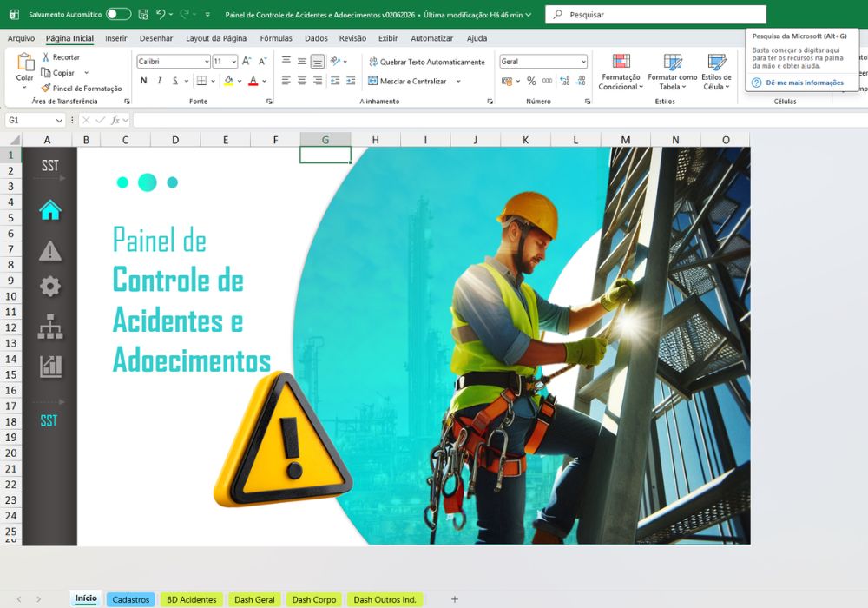Expand the Calibri font name dropdown
Image resolution: width=868 pixels, height=608 pixels.
pyautogui.click(x=207, y=62)
